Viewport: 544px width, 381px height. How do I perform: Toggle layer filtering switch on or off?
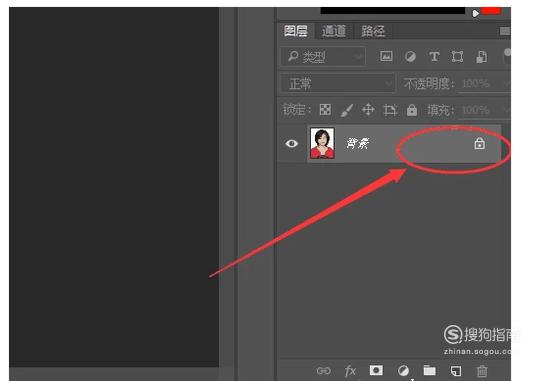[x=507, y=56]
